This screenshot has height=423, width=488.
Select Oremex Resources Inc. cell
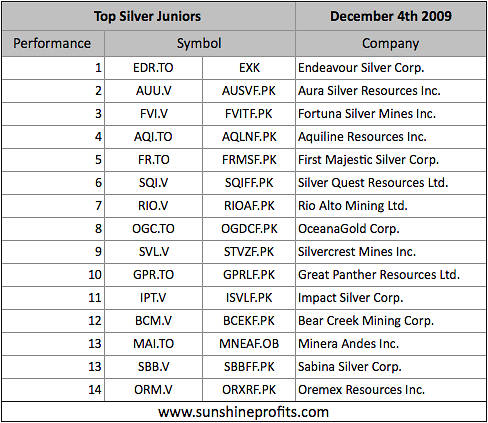tap(391, 390)
